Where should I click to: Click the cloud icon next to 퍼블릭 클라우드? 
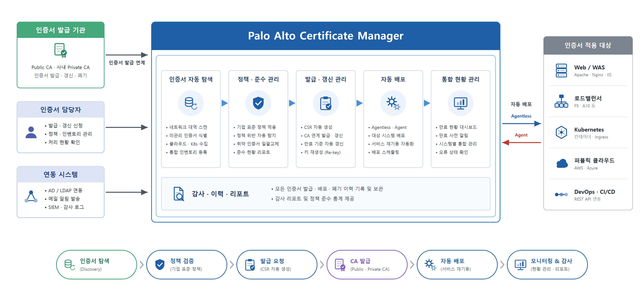(x=562, y=163)
